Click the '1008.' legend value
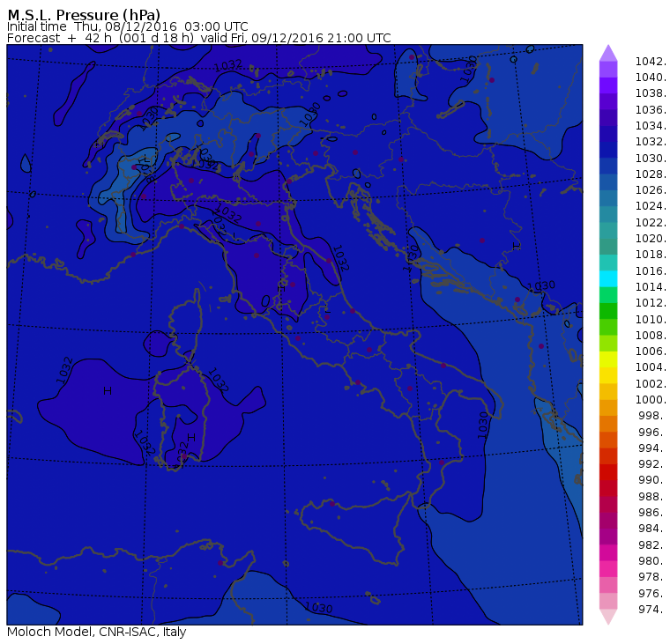This screenshot has height=644, width=670. point(651,336)
